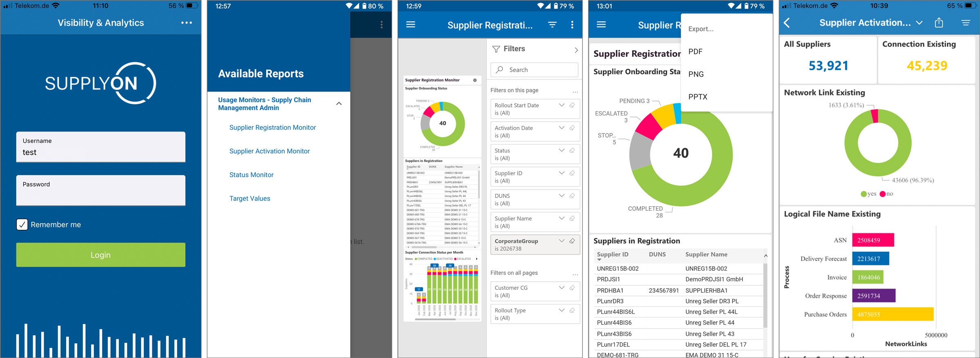The width and height of the screenshot is (980, 358).
Task: Open Supplier Registration Monitor report
Action: coord(272,127)
